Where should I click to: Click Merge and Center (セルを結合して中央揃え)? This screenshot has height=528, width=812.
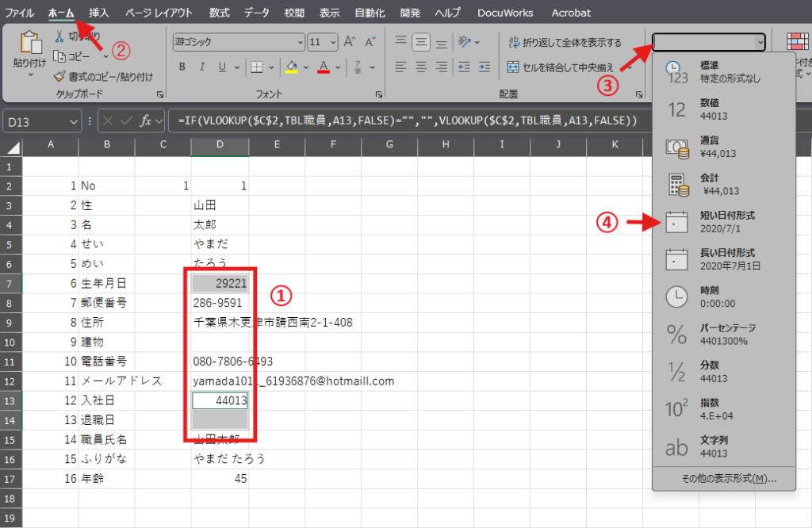[560, 67]
